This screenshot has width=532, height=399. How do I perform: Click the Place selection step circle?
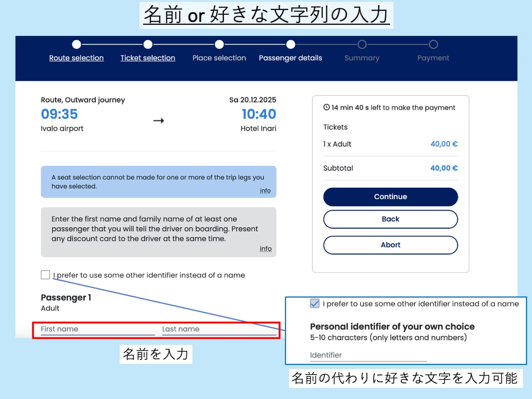pos(219,45)
